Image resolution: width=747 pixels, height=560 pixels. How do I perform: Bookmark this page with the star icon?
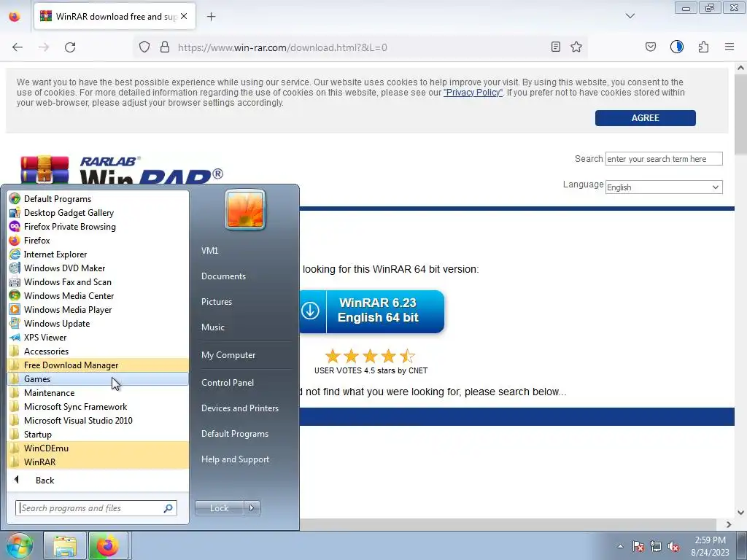(x=576, y=47)
